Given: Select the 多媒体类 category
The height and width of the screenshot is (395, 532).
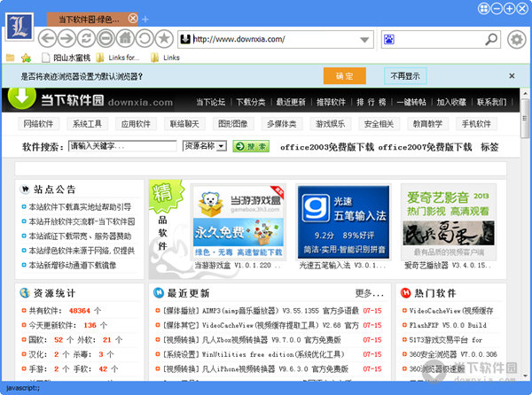Looking at the screenshot, I should coord(282,124).
